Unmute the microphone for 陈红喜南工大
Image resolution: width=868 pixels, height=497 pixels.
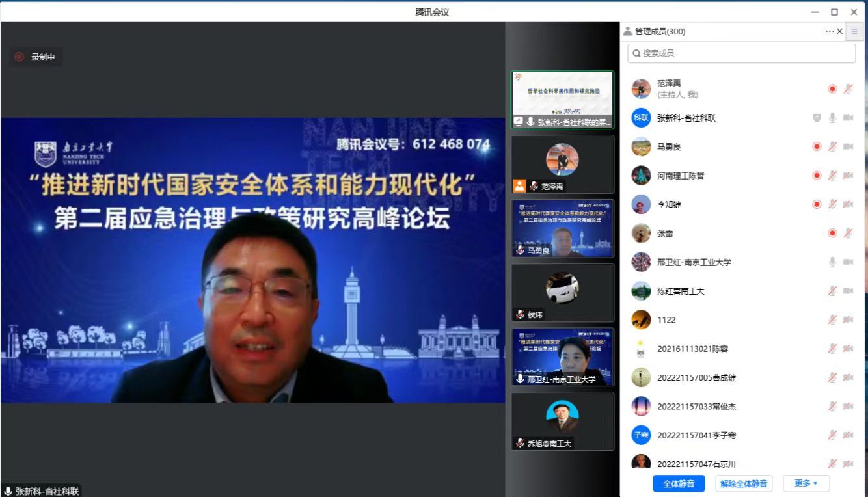(x=832, y=291)
